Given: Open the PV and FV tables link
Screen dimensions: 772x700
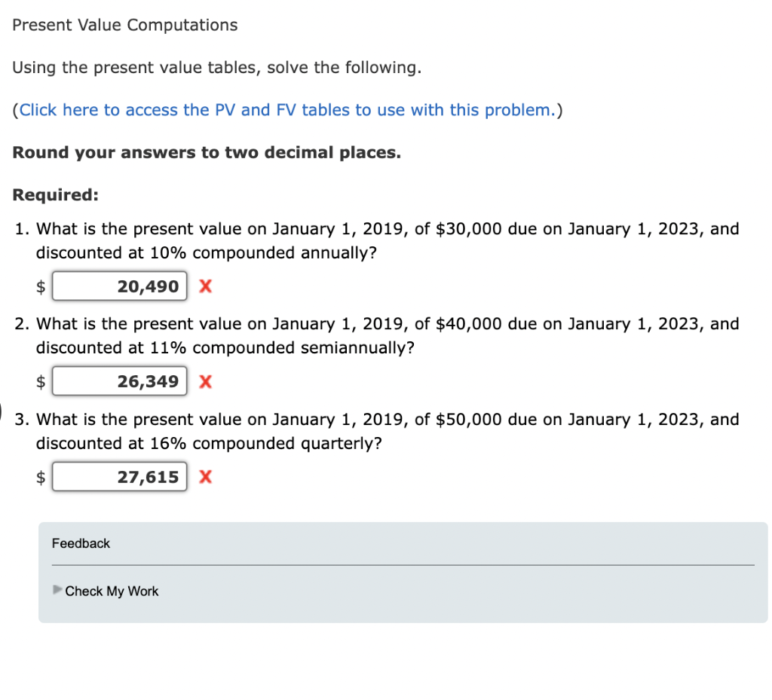Looking at the screenshot, I should (283, 109).
